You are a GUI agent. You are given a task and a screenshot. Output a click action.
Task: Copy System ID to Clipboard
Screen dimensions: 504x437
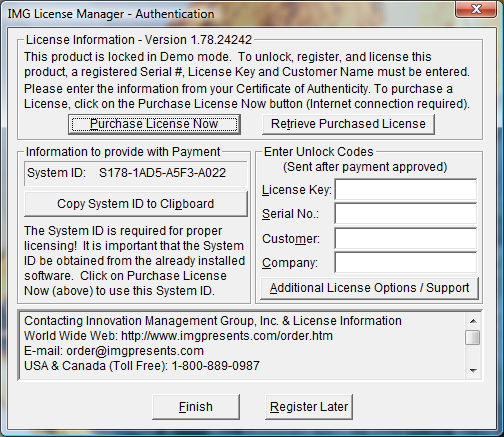[x=136, y=204]
